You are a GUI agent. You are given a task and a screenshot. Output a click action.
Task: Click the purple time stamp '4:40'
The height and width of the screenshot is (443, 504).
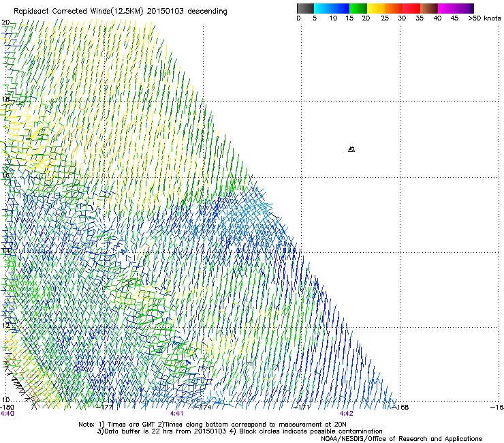(x=7, y=414)
